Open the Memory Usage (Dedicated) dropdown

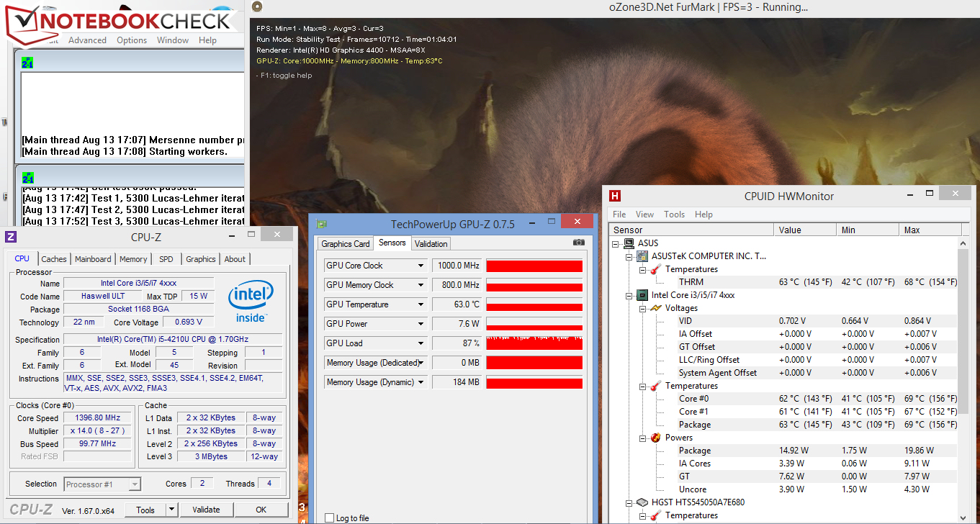[421, 363]
